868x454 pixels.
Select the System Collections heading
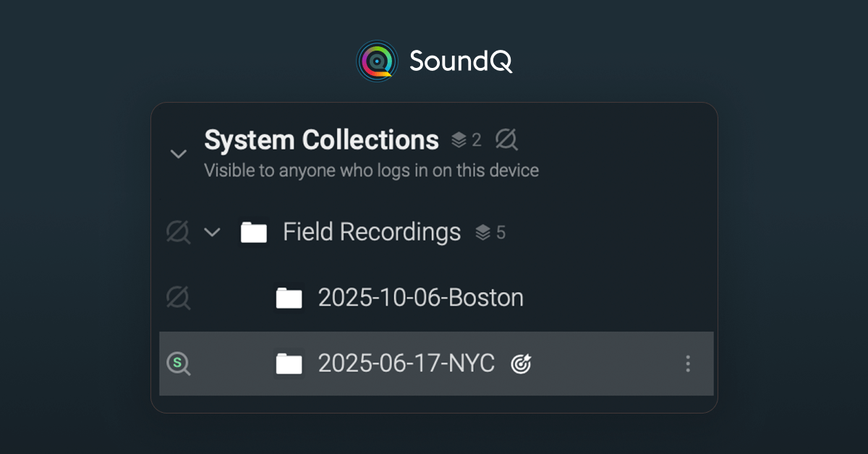pos(321,140)
